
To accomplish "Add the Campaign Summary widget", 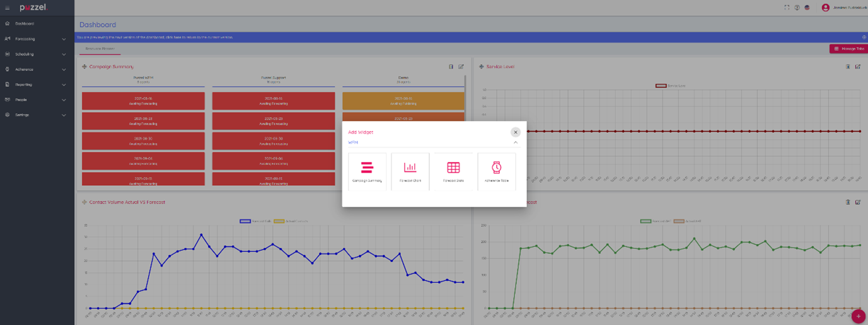I will click(367, 171).
